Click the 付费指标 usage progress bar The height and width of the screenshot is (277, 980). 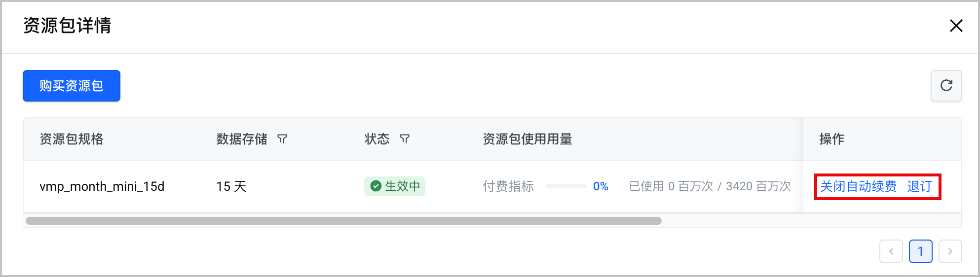pos(566,186)
